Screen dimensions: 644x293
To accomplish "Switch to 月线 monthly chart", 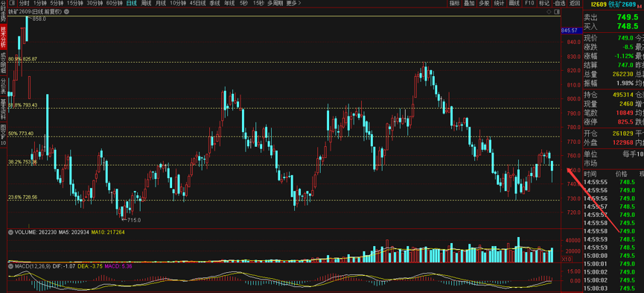I will pos(161,3).
